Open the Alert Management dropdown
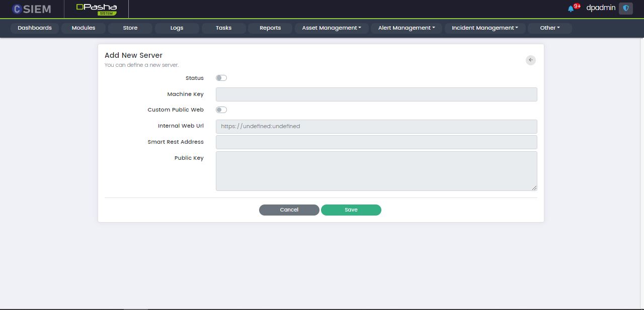The height and width of the screenshot is (310, 644). pyautogui.click(x=407, y=28)
